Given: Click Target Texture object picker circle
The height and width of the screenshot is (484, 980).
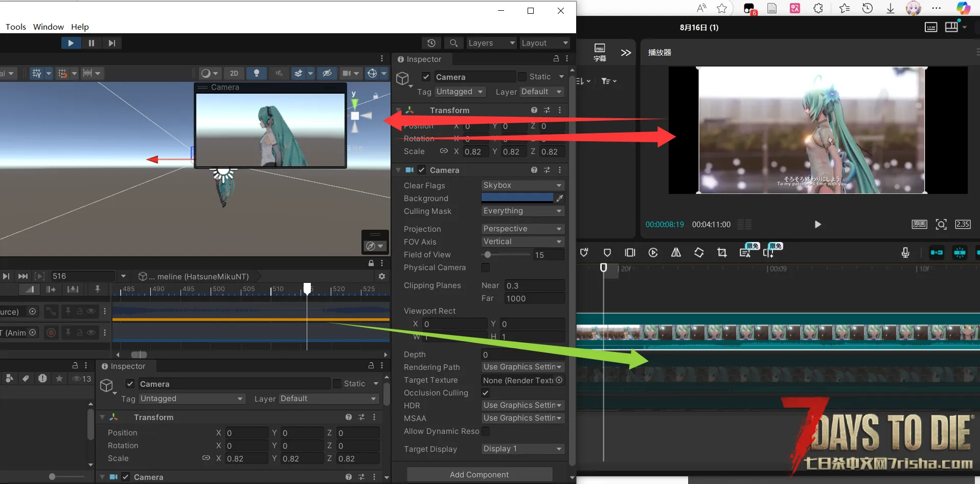Looking at the screenshot, I should 559,380.
